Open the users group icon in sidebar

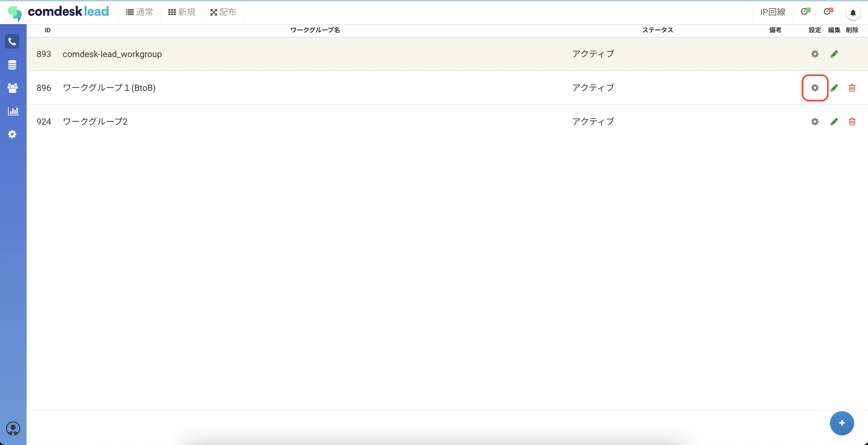[x=12, y=88]
